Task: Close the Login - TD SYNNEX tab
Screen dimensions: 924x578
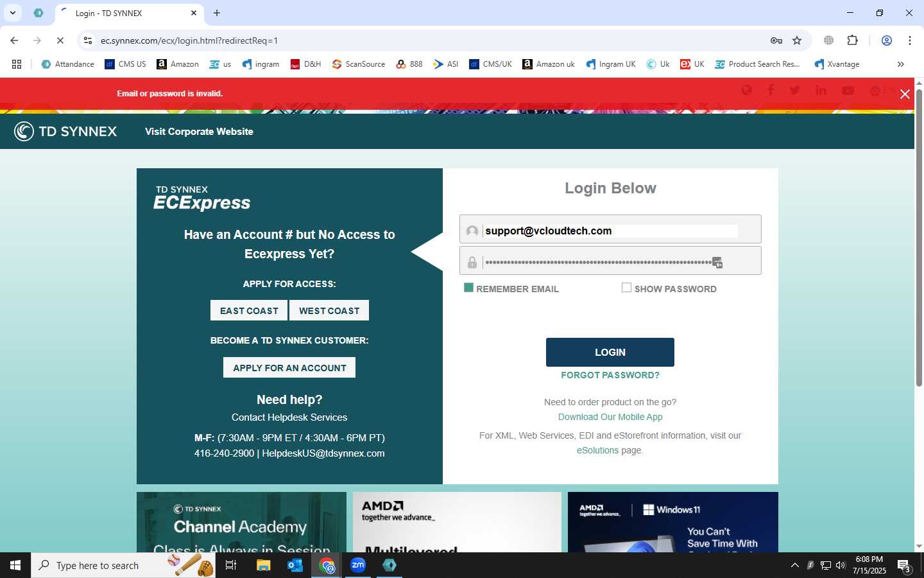Action: pos(194,13)
